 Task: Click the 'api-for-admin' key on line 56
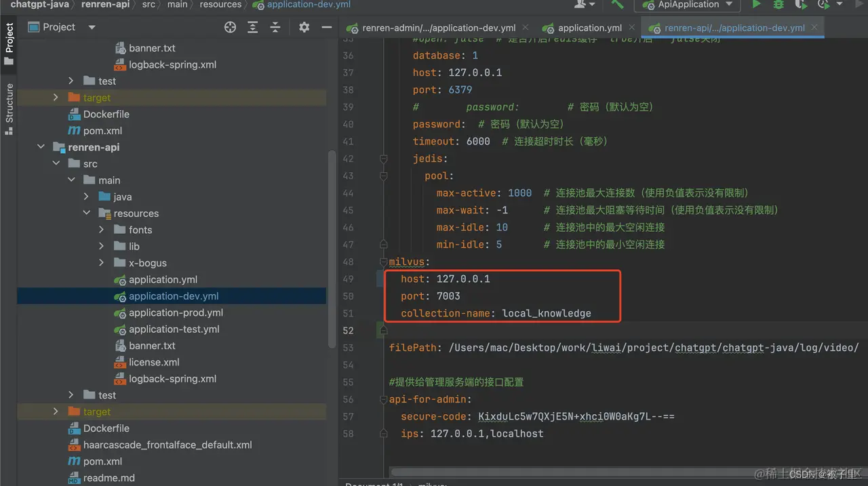click(427, 399)
